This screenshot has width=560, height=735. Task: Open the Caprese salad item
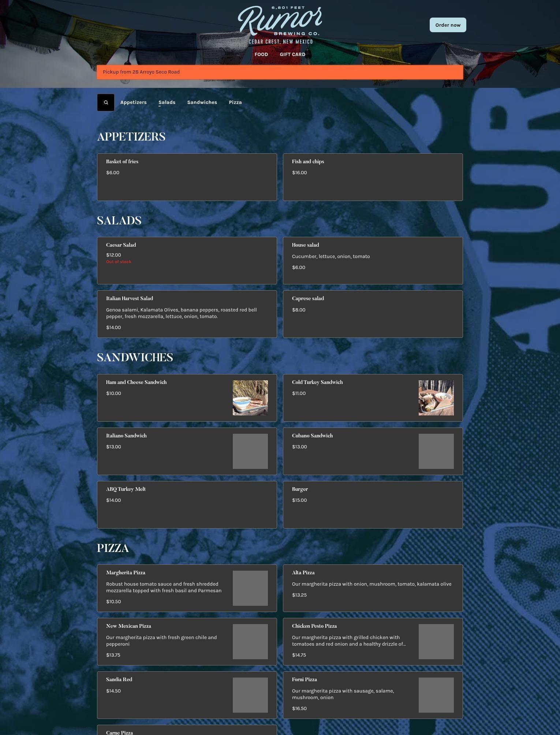pos(373,314)
